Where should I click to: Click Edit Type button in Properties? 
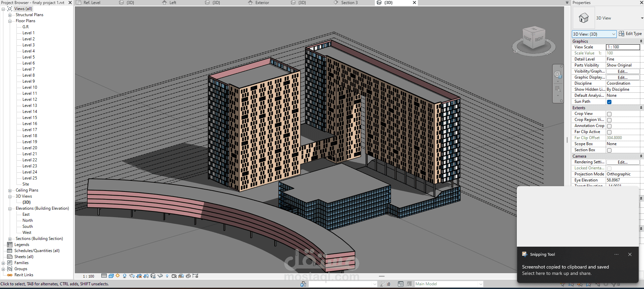click(x=630, y=34)
